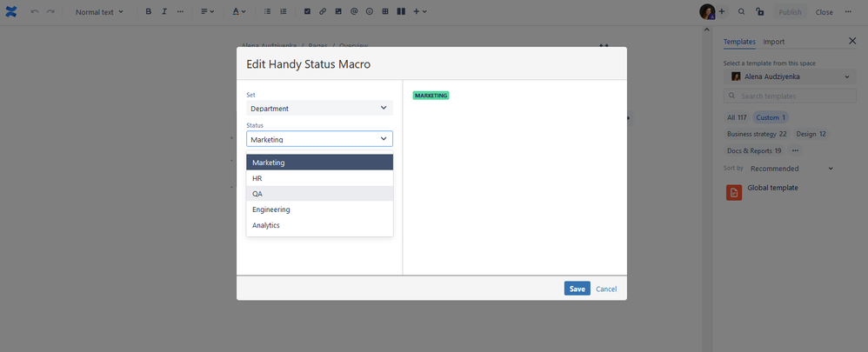Select HR in the status list

tap(319, 178)
